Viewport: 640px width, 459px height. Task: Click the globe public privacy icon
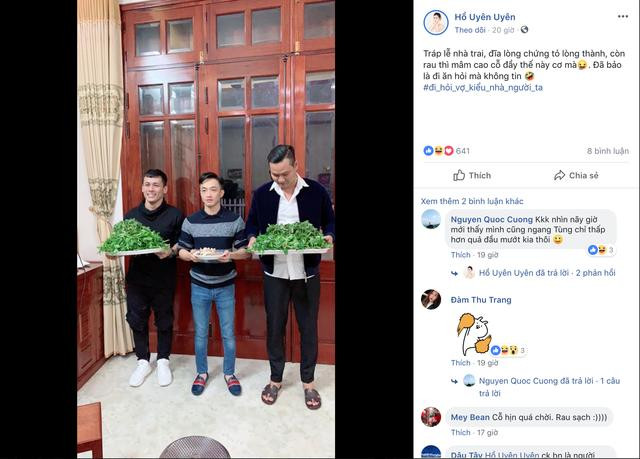pyautogui.click(x=524, y=30)
